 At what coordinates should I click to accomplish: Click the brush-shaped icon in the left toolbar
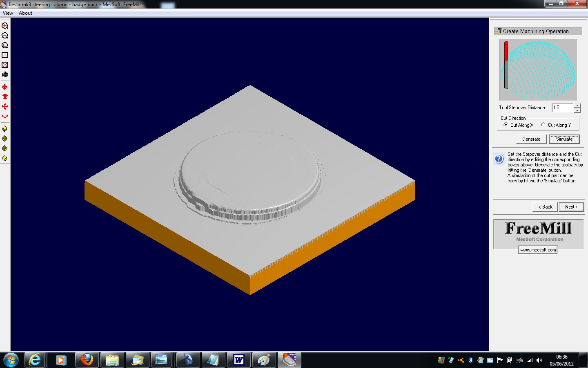coord(5,75)
